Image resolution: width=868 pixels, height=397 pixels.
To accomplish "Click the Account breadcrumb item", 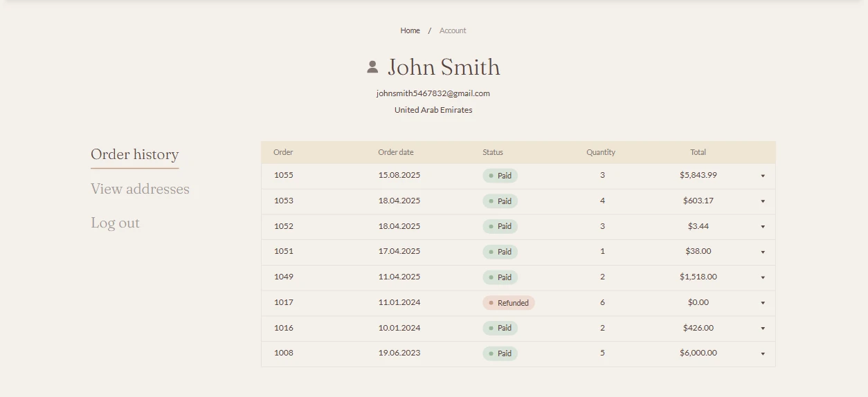I will [x=453, y=30].
